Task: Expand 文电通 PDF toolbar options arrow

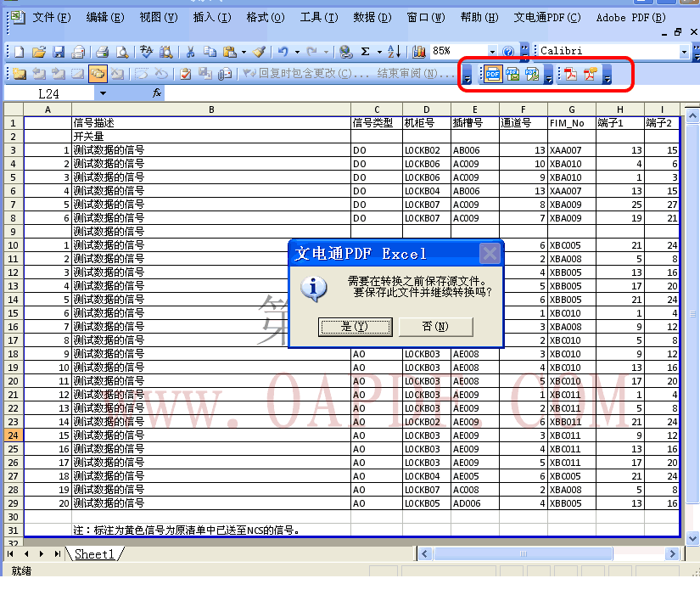Action: pos(549,74)
